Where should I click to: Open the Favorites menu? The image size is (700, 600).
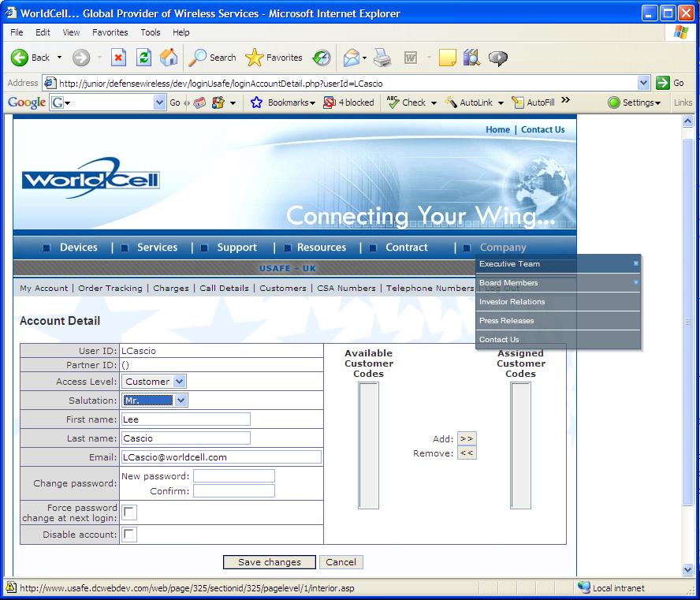coord(110,32)
